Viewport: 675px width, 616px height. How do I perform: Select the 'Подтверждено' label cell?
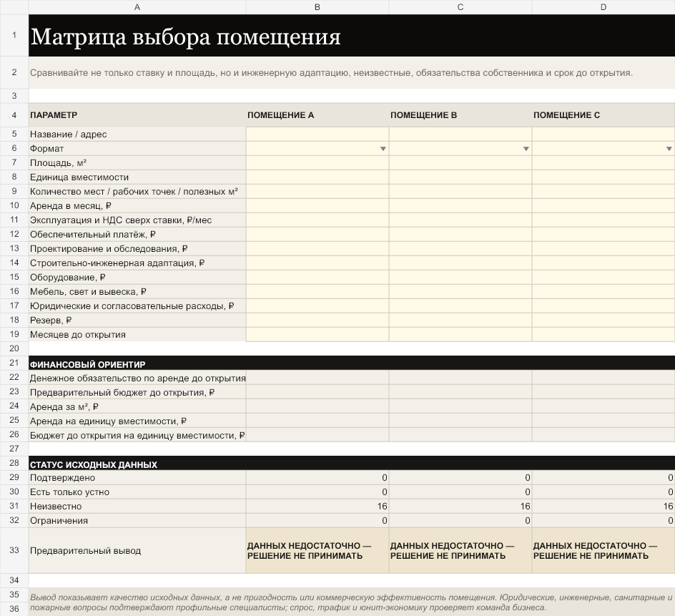coord(137,478)
